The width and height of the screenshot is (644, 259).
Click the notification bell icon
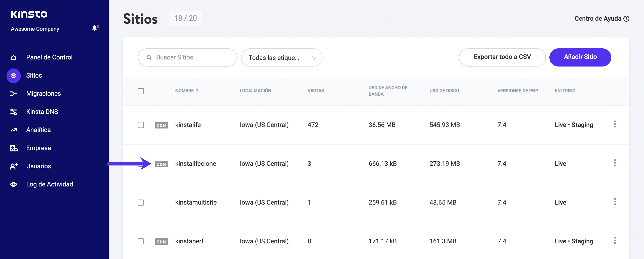coord(95,28)
